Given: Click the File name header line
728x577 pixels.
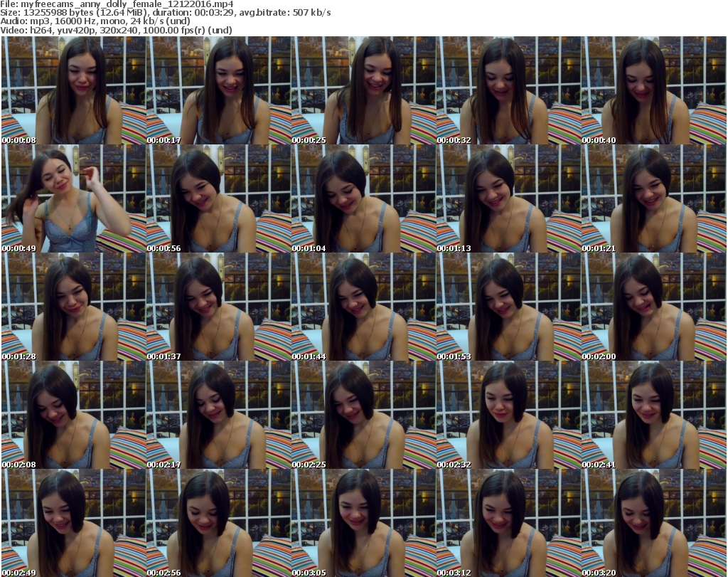Looking at the screenshot, I should (117, 4).
